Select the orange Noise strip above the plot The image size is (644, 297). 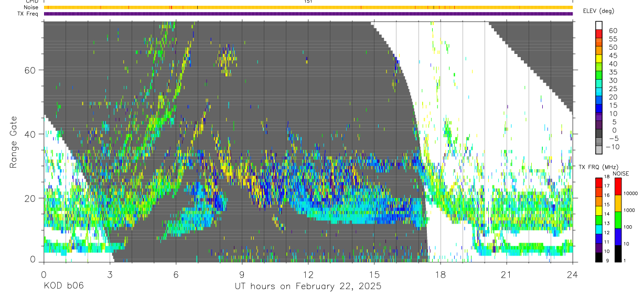pos(308,7)
